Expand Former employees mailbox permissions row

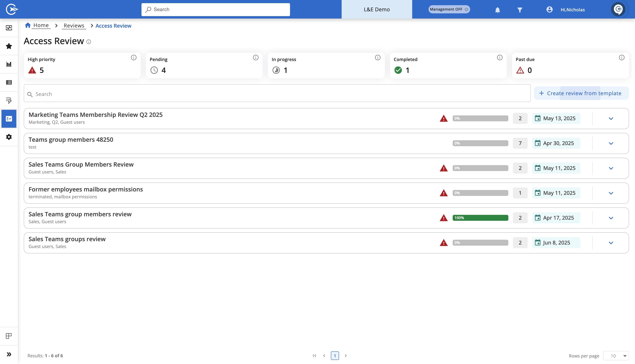coord(611,193)
